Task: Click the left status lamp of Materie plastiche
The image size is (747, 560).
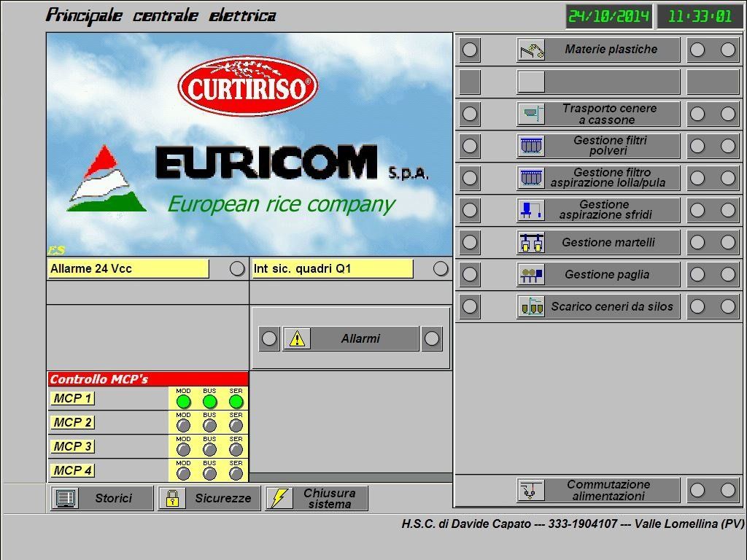Action: tap(470, 50)
